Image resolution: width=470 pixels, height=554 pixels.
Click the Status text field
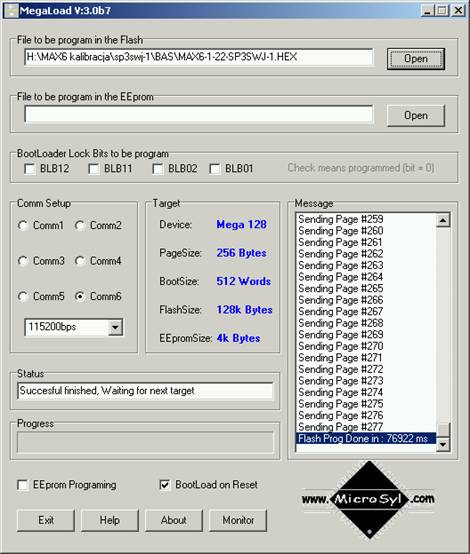[x=145, y=391]
